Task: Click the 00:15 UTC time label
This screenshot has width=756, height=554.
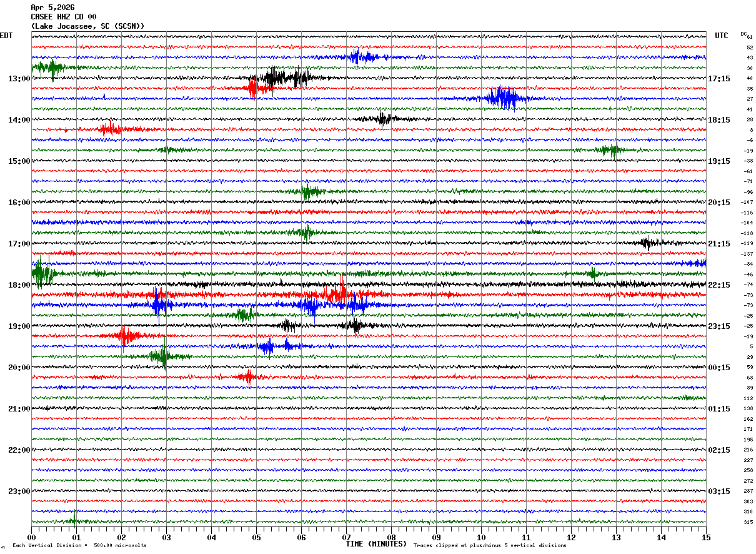Action: click(719, 368)
